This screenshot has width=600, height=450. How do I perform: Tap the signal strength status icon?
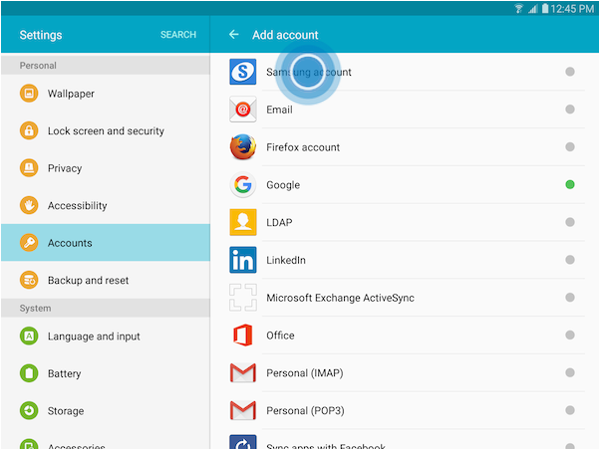(533, 8)
